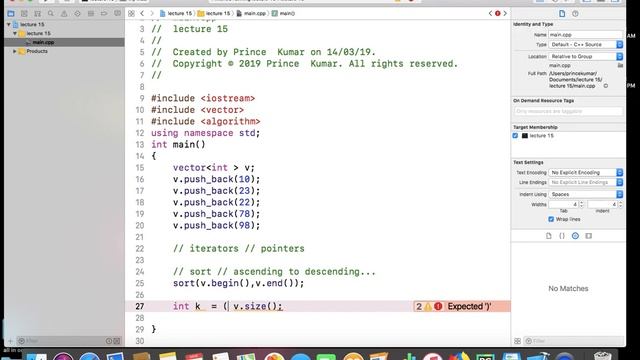Adjust the Tab width stepper
This screenshot has height=360, width=640.
582,204
